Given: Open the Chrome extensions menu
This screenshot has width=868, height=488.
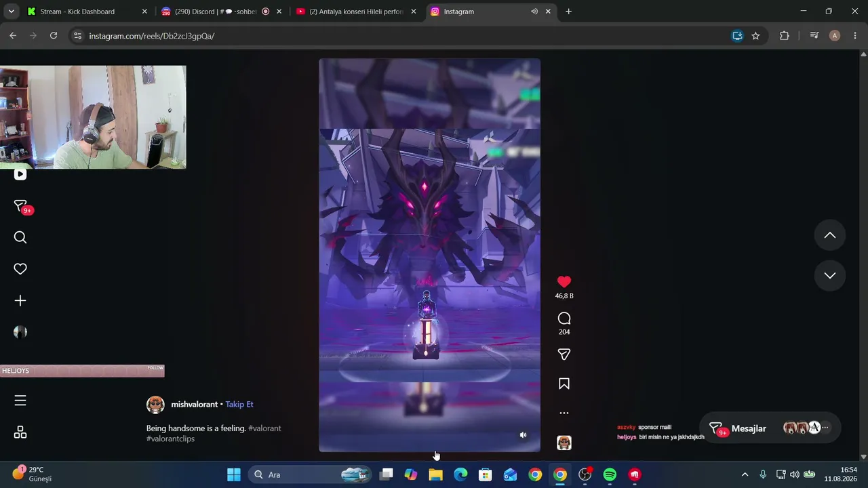Looking at the screenshot, I should tap(785, 36).
